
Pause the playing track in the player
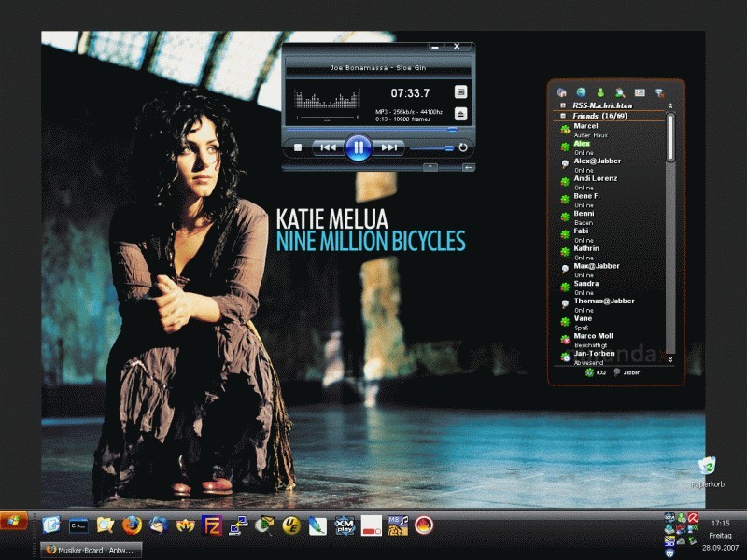tap(359, 147)
